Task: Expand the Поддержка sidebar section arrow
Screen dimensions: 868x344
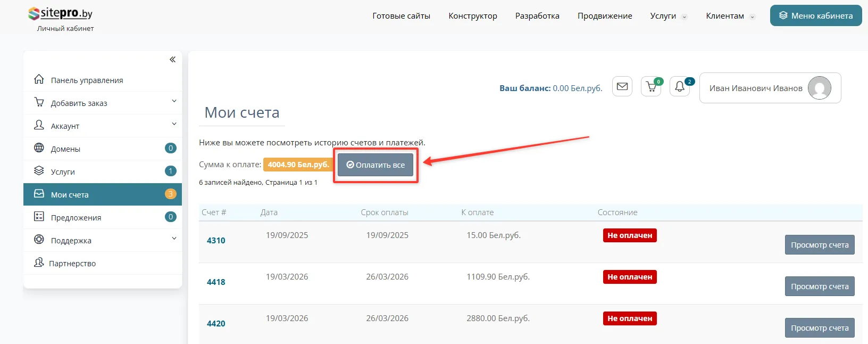Action: point(174,239)
